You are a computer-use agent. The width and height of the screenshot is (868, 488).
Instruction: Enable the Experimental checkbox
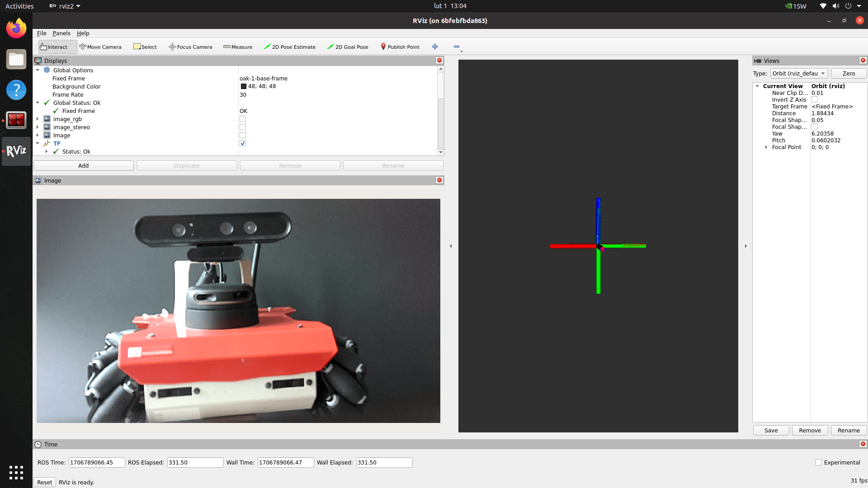click(x=819, y=462)
